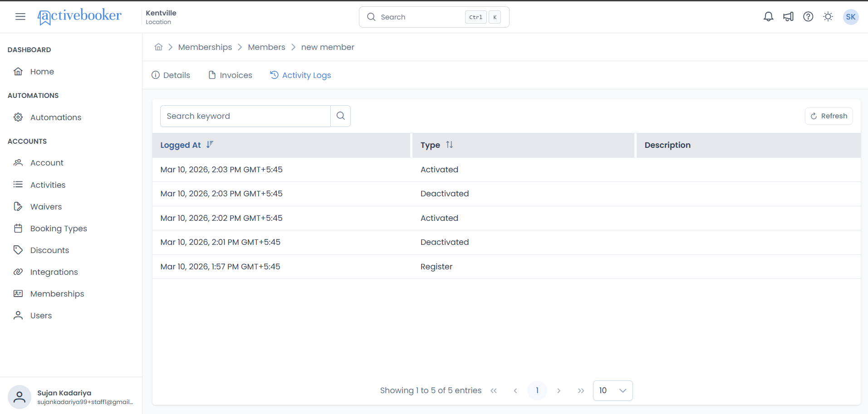Select log entry at 2:01 PM
Image resolution: width=868 pixels, height=414 pixels.
[506, 242]
